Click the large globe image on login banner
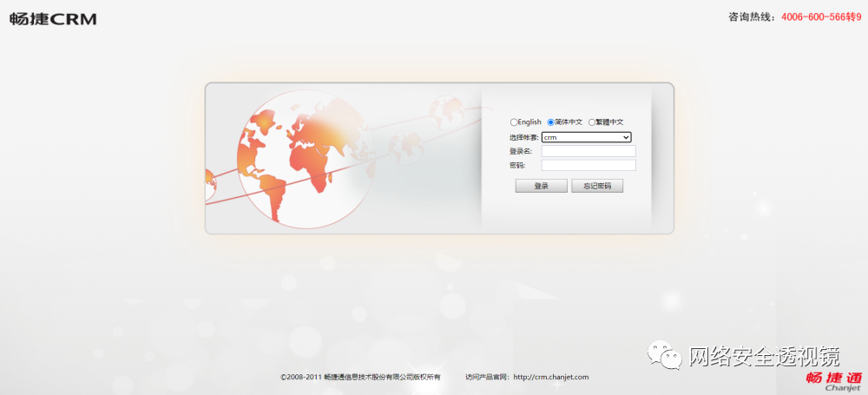The image size is (868, 395). tap(306, 160)
